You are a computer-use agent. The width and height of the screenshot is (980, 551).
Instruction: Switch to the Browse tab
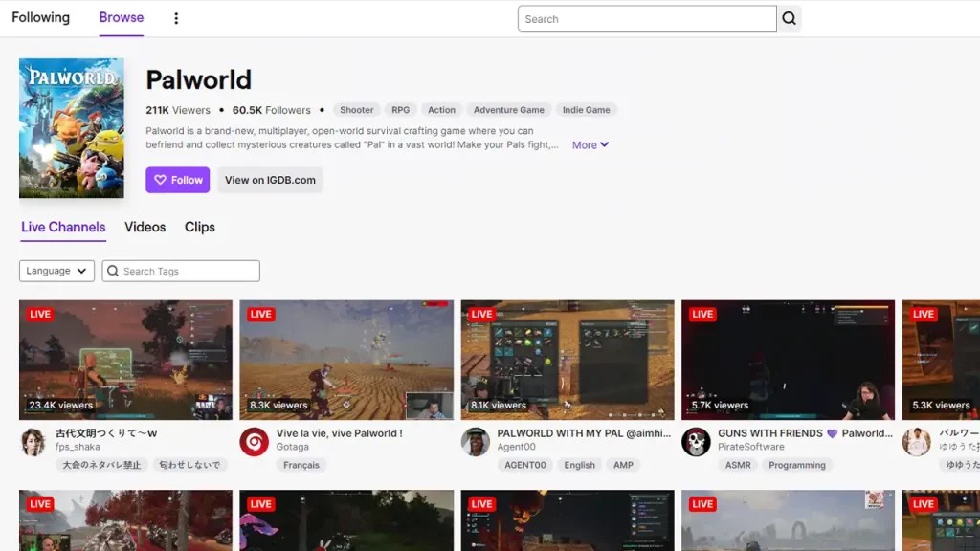click(x=122, y=17)
